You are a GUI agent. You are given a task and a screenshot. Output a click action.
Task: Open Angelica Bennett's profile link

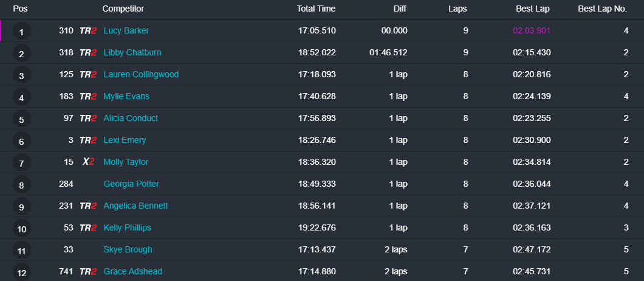coord(135,206)
